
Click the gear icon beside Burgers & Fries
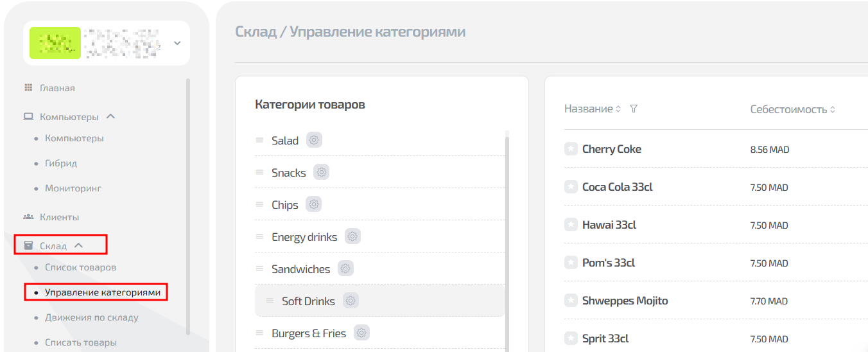(362, 333)
